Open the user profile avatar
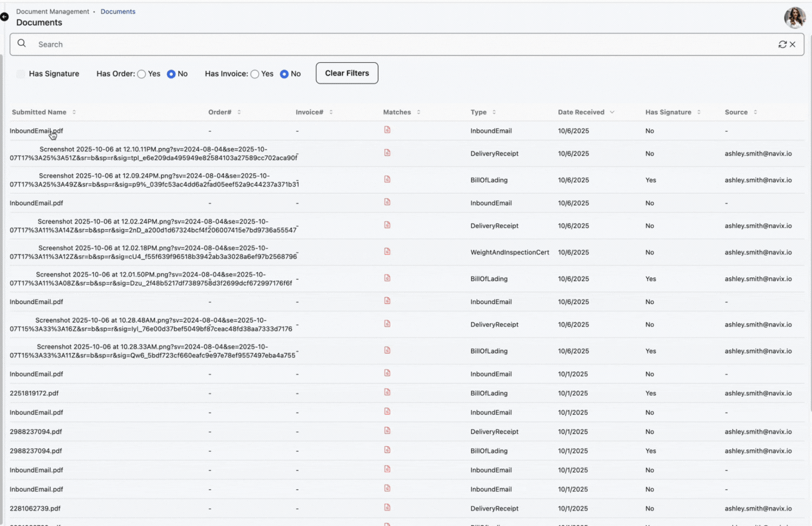Viewport: 812px width, 526px height. coord(794,18)
